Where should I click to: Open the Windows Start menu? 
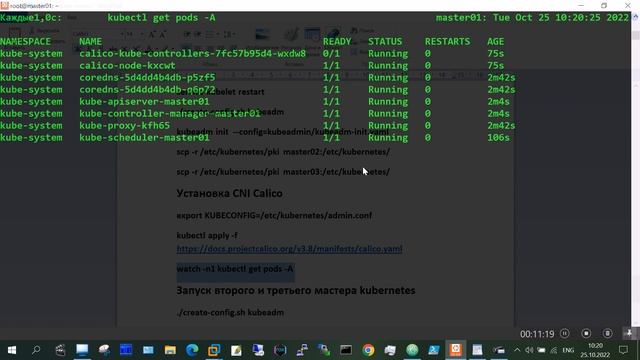click(x=12, y=350)
